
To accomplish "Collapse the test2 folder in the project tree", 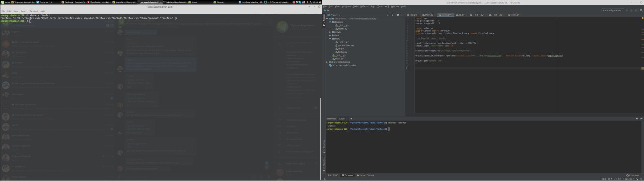I will 330,39.
